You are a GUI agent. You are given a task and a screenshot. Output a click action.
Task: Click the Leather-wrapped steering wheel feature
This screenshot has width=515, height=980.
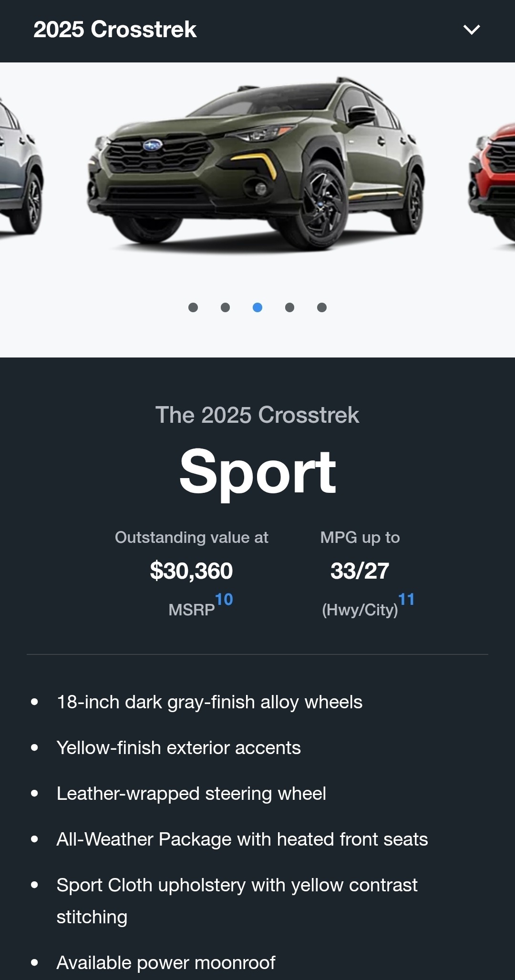191,794
